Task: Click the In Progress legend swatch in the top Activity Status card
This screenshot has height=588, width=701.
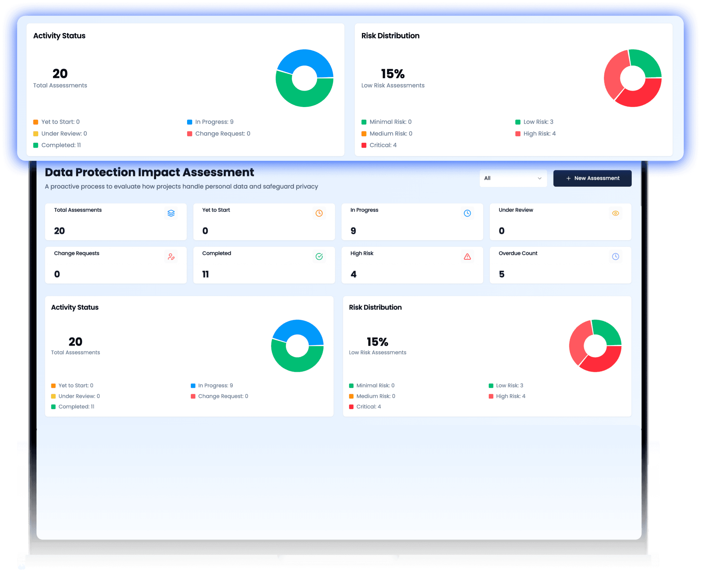Action: (190, 122)
